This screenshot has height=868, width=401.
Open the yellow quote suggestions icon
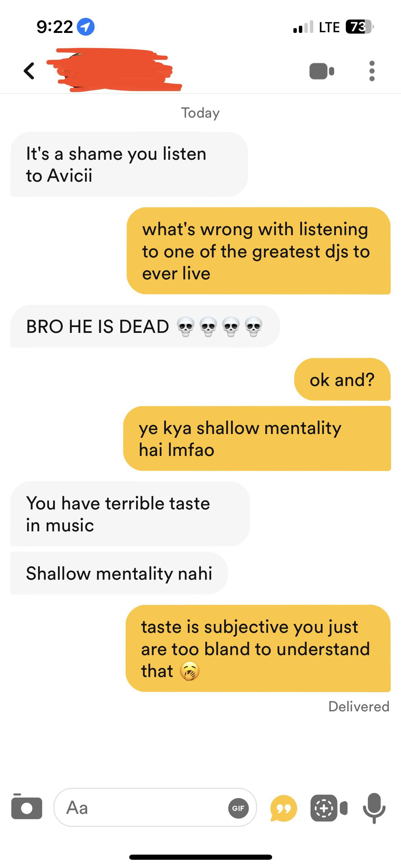tap(283, 808)
